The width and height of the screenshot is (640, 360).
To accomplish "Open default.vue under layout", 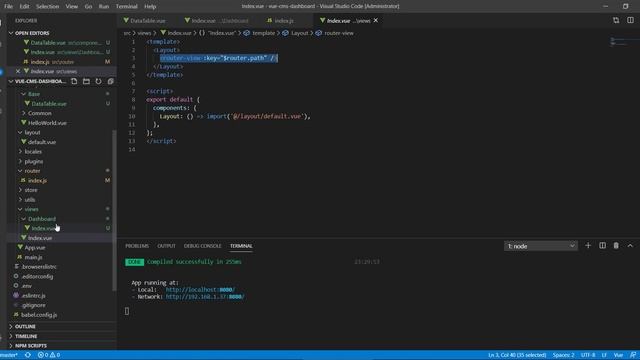I will tap(42, 142).
